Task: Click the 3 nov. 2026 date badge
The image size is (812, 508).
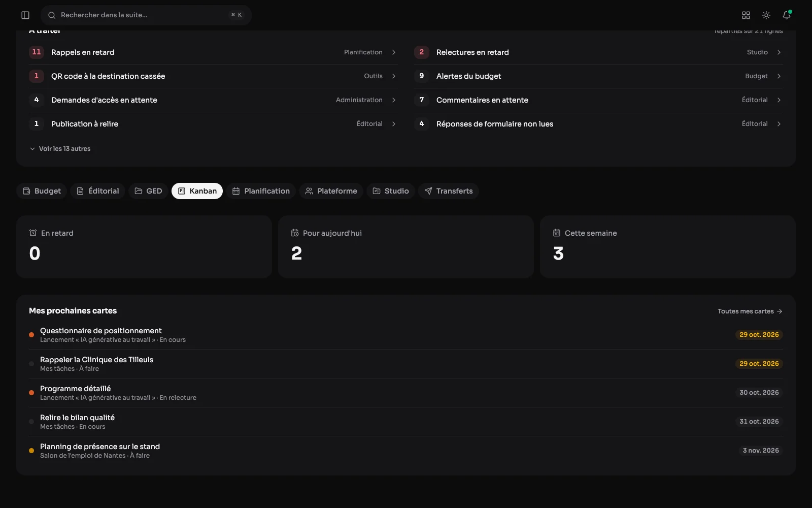Action: pos(761,451)
